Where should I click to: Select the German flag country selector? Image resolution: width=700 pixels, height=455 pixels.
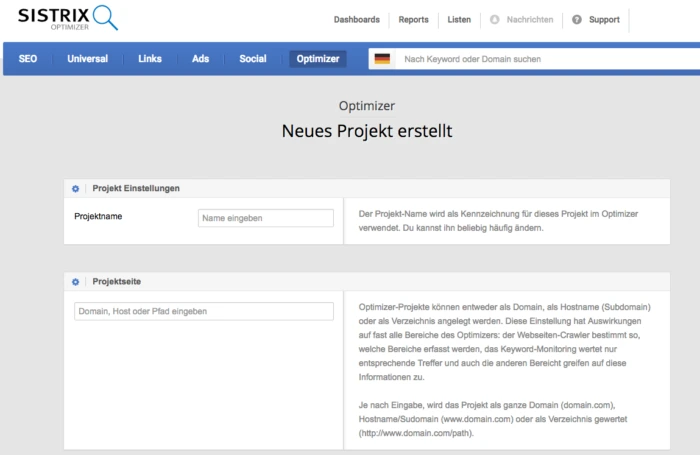(x=382, y=59)
